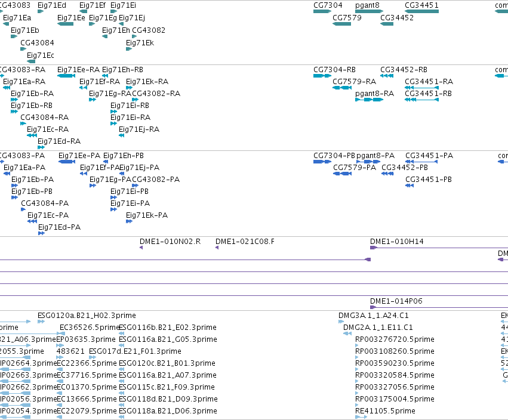Select the Eig71Ef gene label

[x=93, y=5]
